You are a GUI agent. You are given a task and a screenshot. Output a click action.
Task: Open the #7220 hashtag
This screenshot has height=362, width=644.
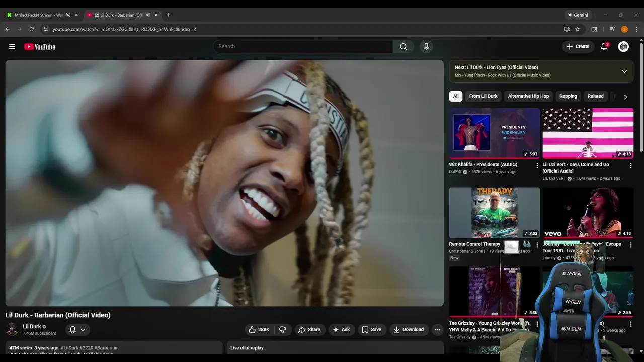[86, 348]
